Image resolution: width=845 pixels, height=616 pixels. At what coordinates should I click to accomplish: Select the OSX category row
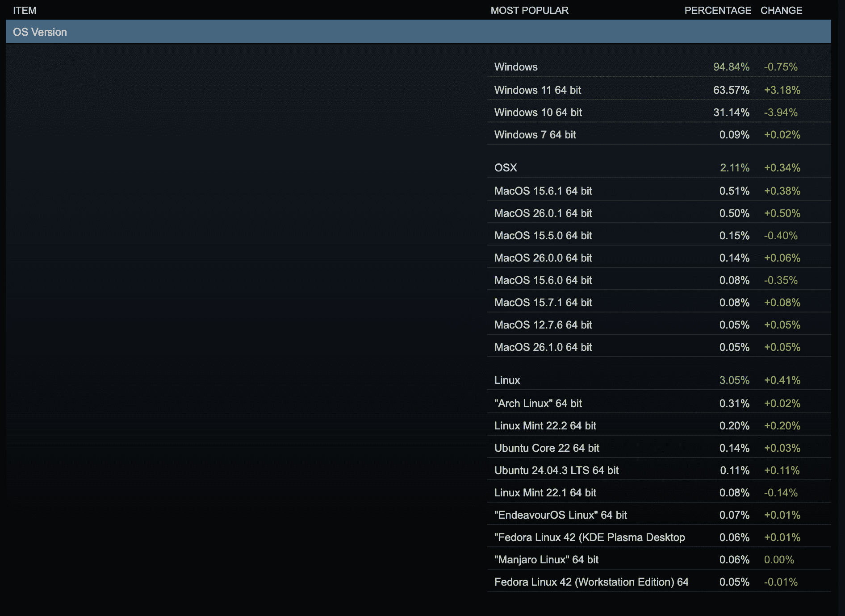(505, 168)
